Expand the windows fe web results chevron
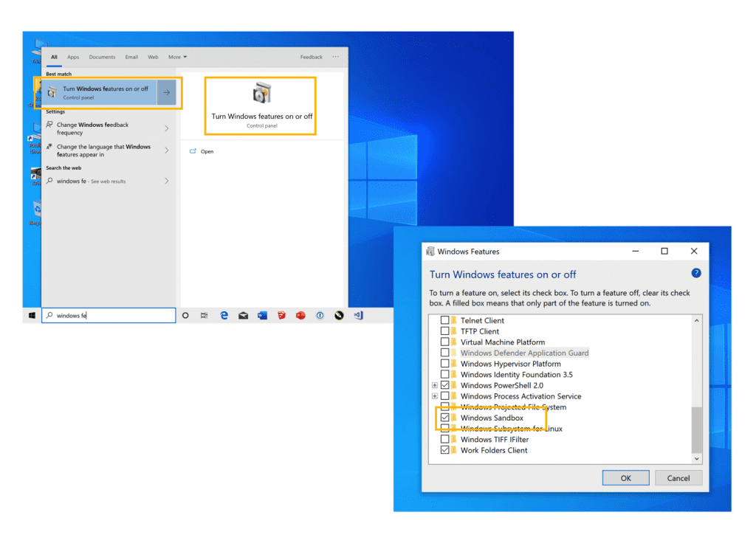The height and width of the screenshot is (546, 756). (x=166, y=182)
